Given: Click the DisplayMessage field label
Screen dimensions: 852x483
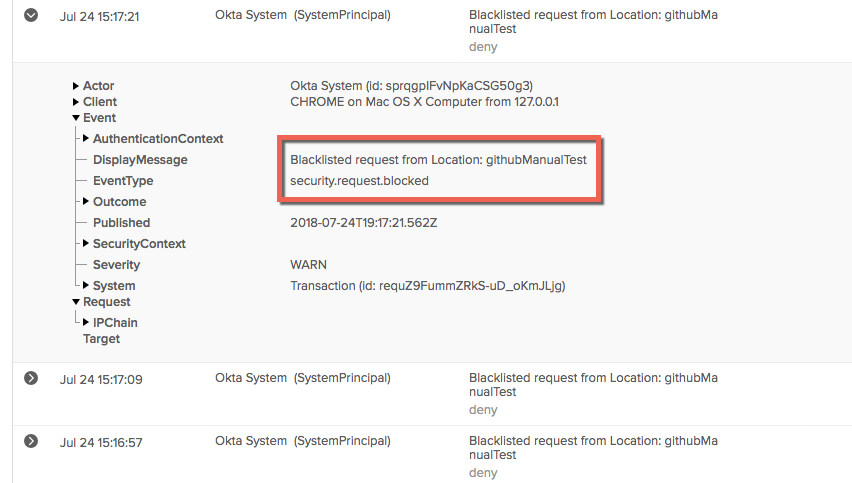Looking at the screenshot, I should tap(140, 160).
